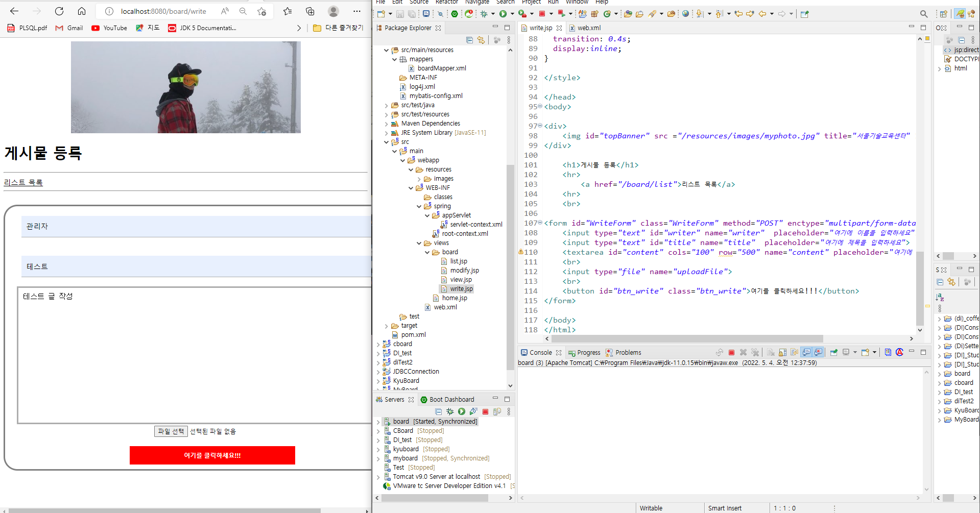Switch to web.xml editor tab
980x513 pixels.
[585, 28]
